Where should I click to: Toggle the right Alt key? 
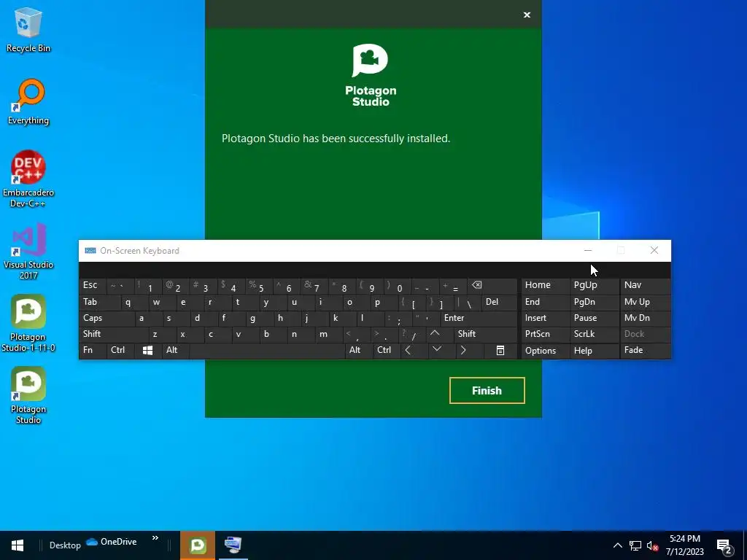pos(358,351)
